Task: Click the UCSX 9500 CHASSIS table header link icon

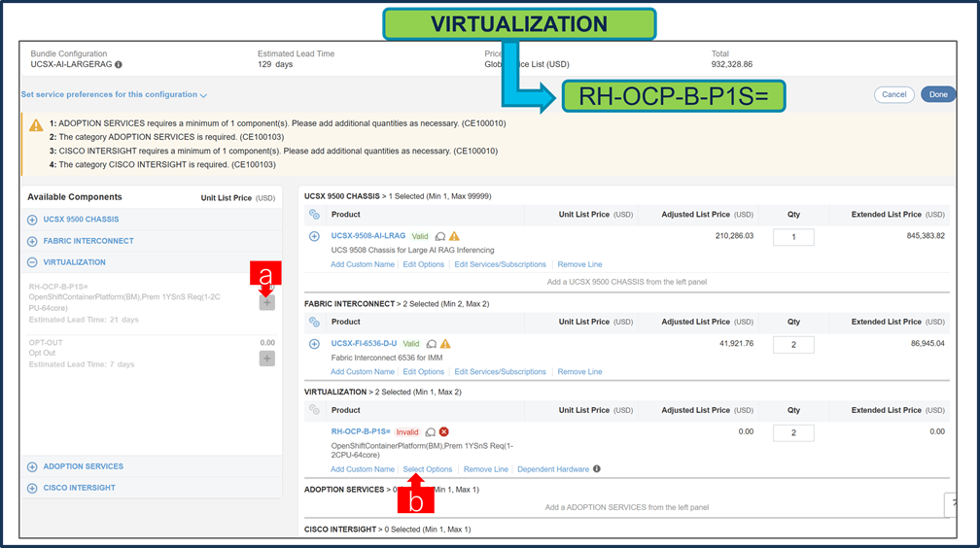Action: point(314,215)
